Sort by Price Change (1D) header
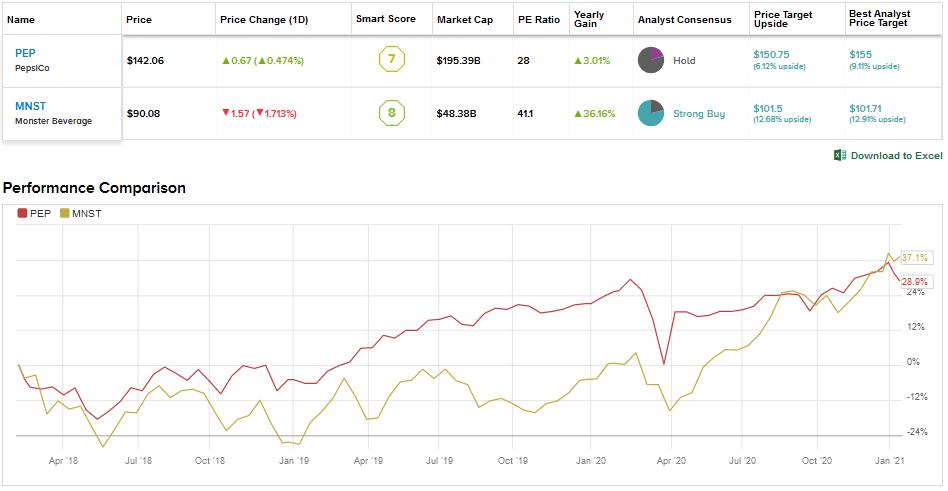948x491 pixels. click(265, 19)
